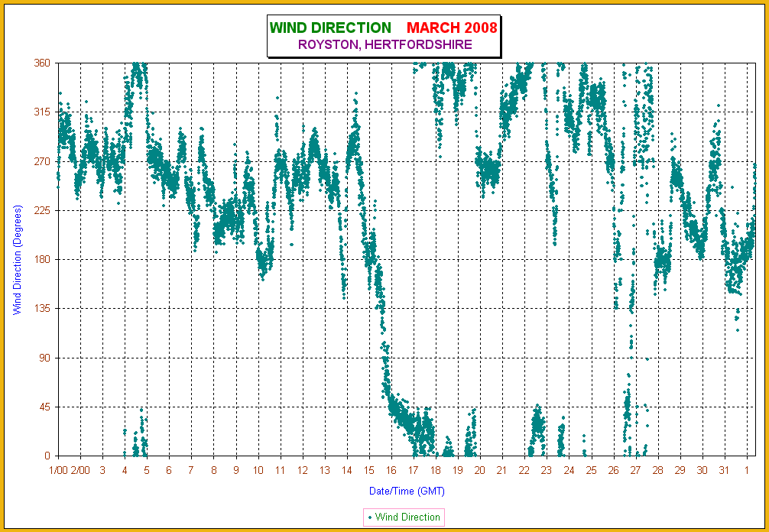
Task: Click the Date/Time (GMT) axis title
Action: click(x=407, y=490)
